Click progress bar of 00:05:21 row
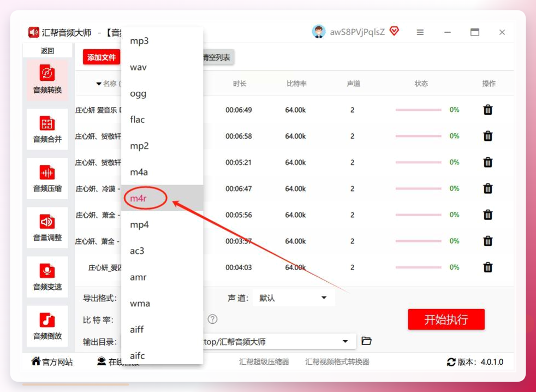This screenshot has height=392, width=536. pos(419,162)
